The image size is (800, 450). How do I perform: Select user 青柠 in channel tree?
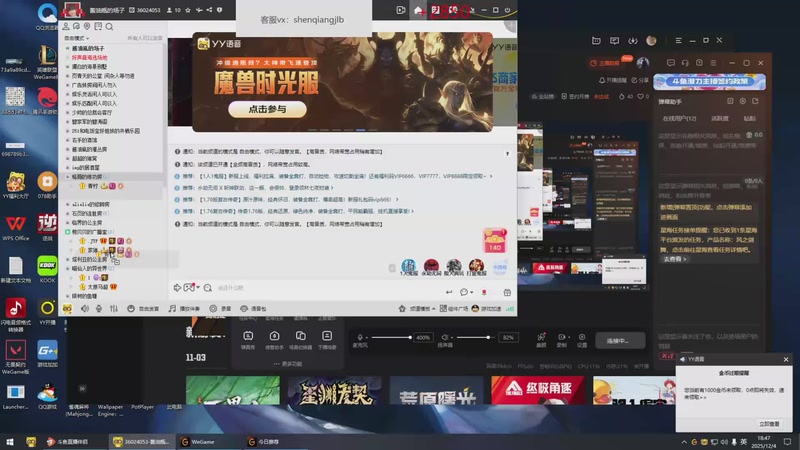92,186
